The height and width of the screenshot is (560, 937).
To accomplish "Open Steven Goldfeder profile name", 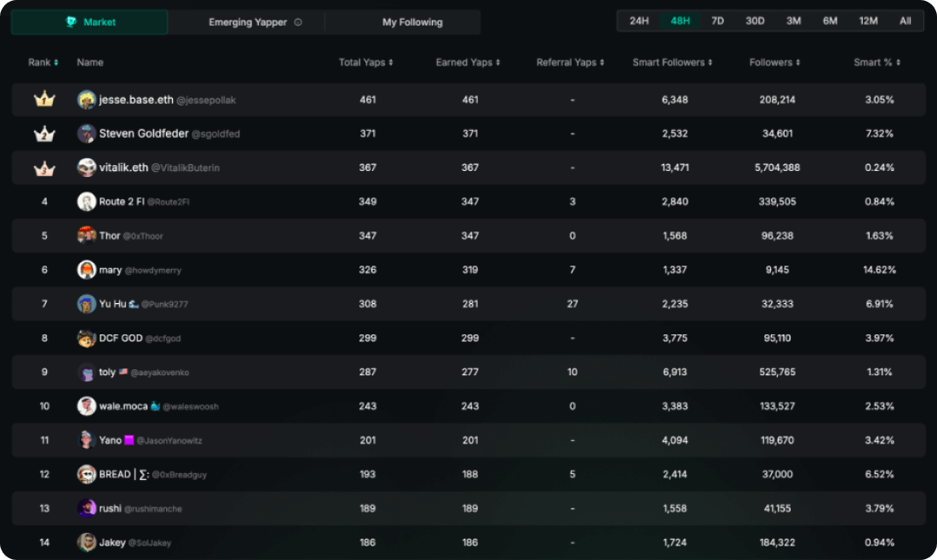I will coord(143,134).
